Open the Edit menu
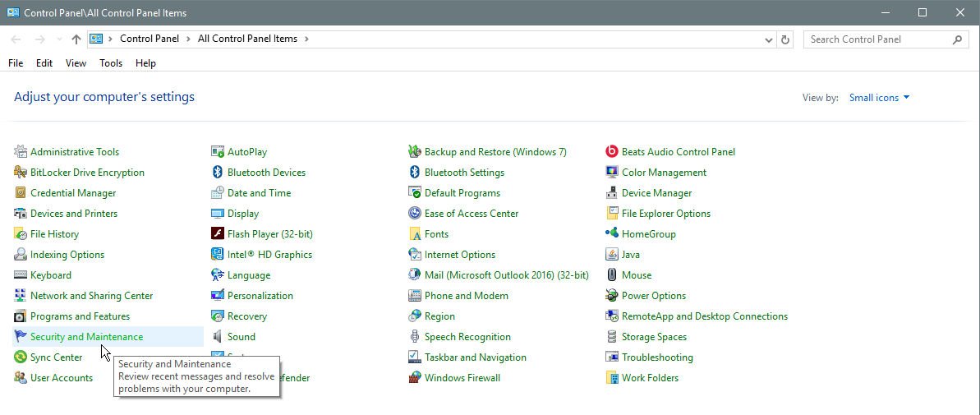980x415 pixels. pos(44,63)
